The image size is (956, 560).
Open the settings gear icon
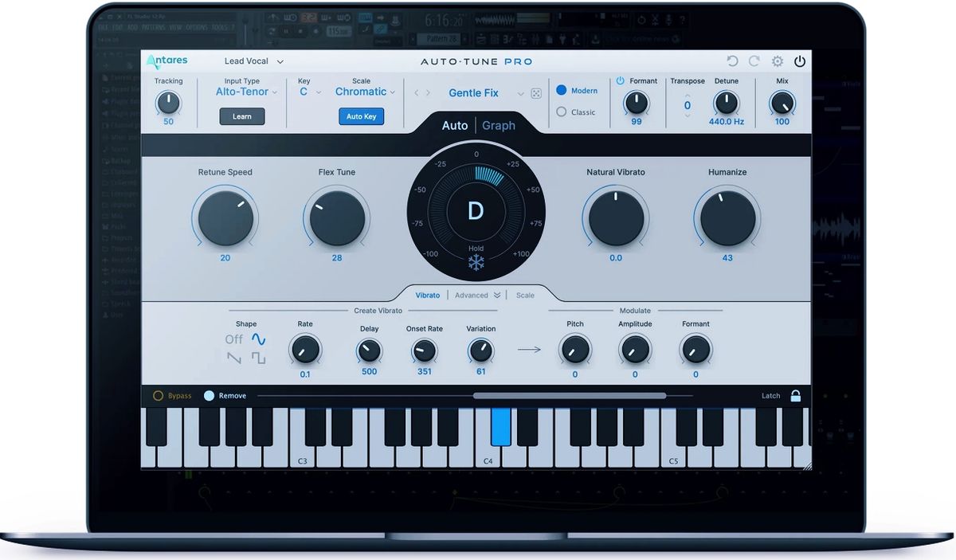tap(778, 61)
